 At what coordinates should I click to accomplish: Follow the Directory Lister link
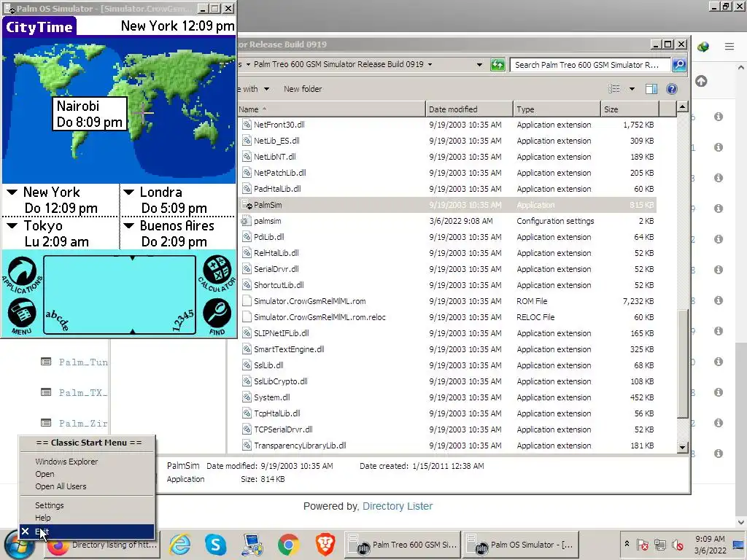pyautogui.click(x=398, y=506)
